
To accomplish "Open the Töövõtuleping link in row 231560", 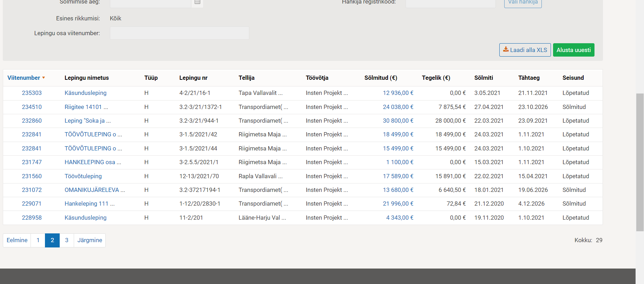I will [x=83, y=176].
